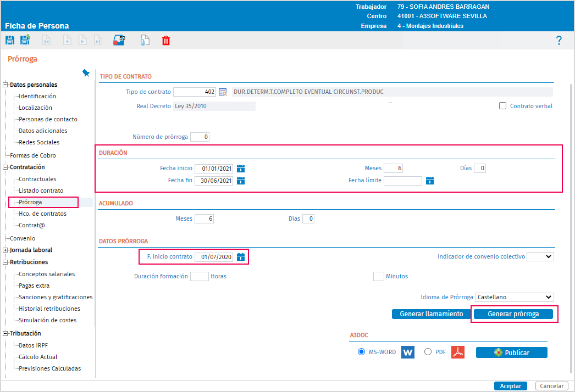Open the Contractuales tree item
The image size is (575, 392).
(x=37, y=179)
